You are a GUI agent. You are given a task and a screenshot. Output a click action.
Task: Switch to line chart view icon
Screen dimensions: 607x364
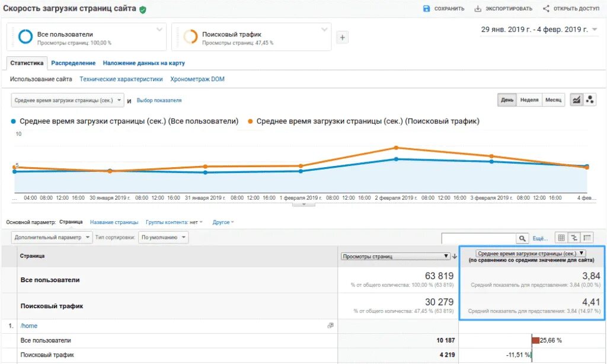click(576, 100)
